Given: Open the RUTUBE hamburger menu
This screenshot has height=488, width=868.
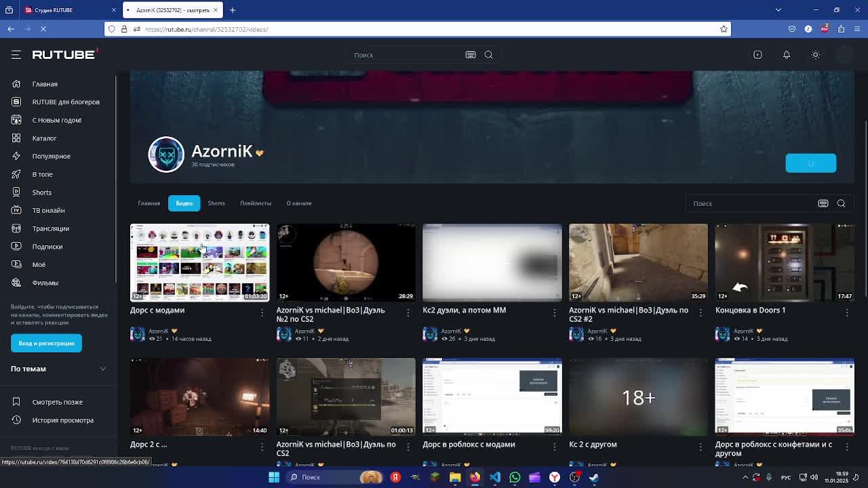Looking at the screenshot, I should point(16,55).
